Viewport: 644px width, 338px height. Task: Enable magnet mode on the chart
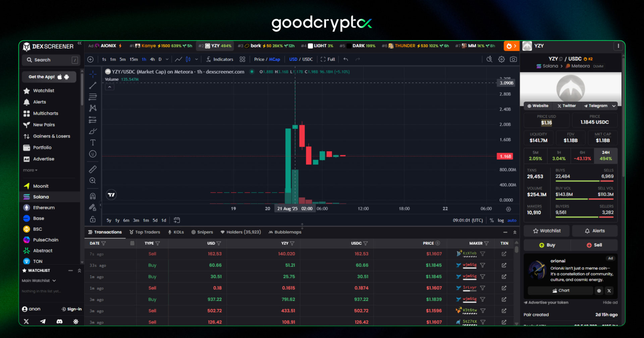coord(93,195)
